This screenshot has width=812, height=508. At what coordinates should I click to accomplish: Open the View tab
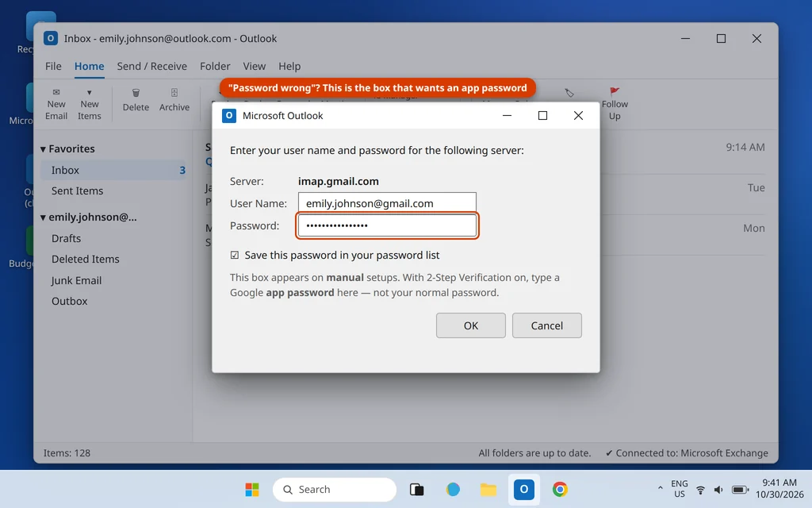tap(255, 67)
